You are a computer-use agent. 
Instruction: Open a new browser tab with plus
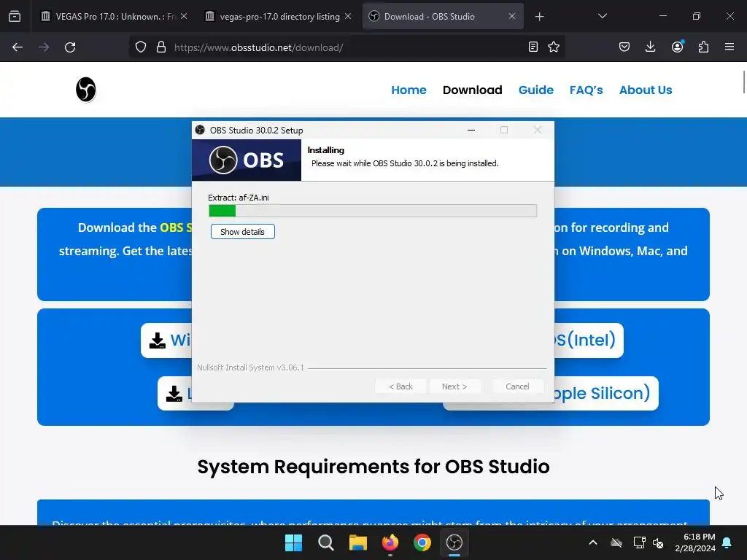click(x=539, y=17)
